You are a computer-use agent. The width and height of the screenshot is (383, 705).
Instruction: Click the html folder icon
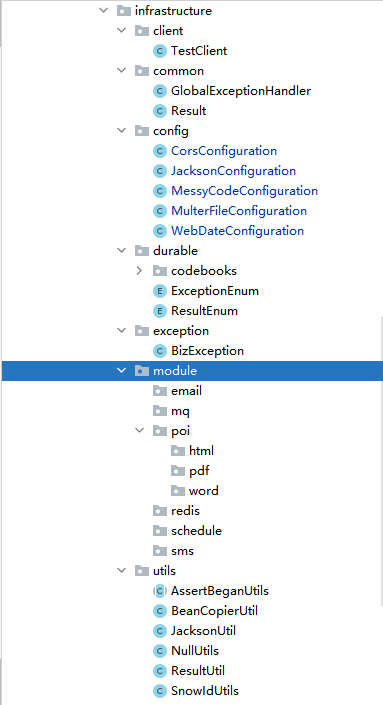click(x=178, y=451)
